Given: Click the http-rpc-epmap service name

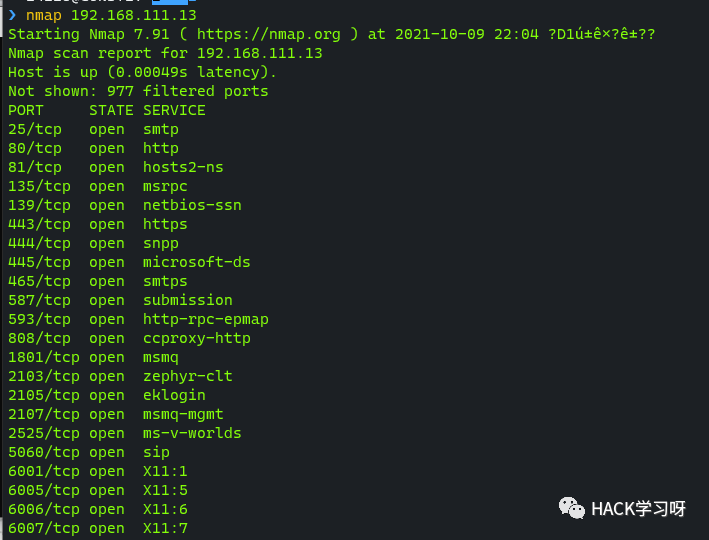Looking at the screenshot, I should pos(206,319).
